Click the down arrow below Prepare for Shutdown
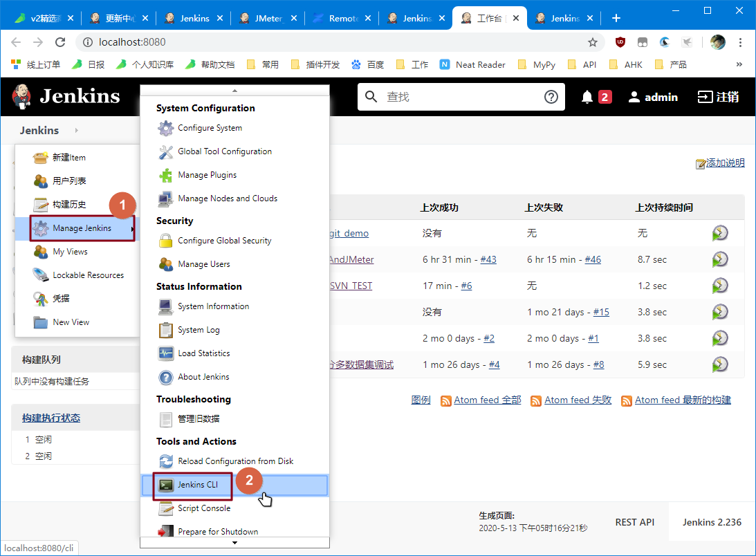 point(234,543)
